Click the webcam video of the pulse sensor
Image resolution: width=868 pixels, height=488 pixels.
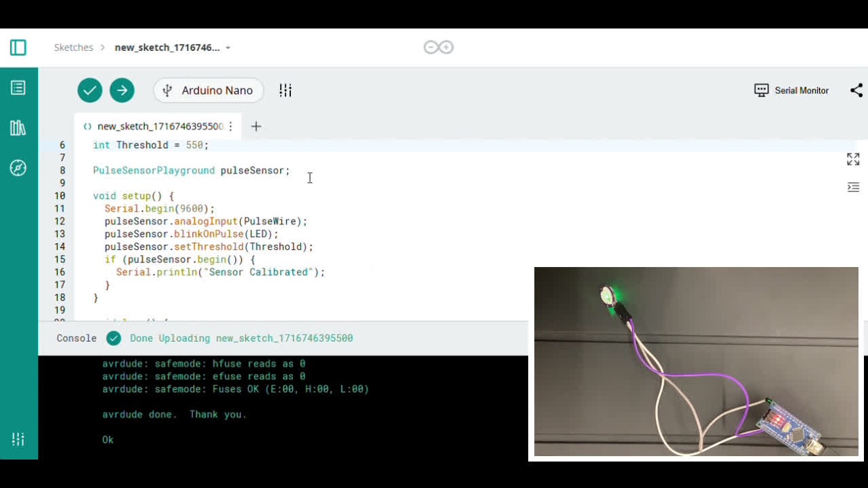point(696,362)
